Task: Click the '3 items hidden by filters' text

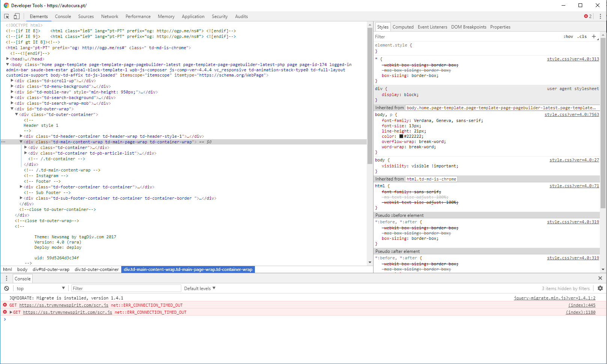Action: tap(566, 288)
